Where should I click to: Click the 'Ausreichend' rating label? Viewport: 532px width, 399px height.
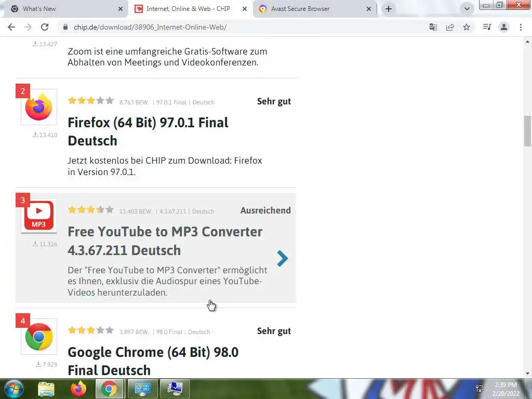[265, 210]
